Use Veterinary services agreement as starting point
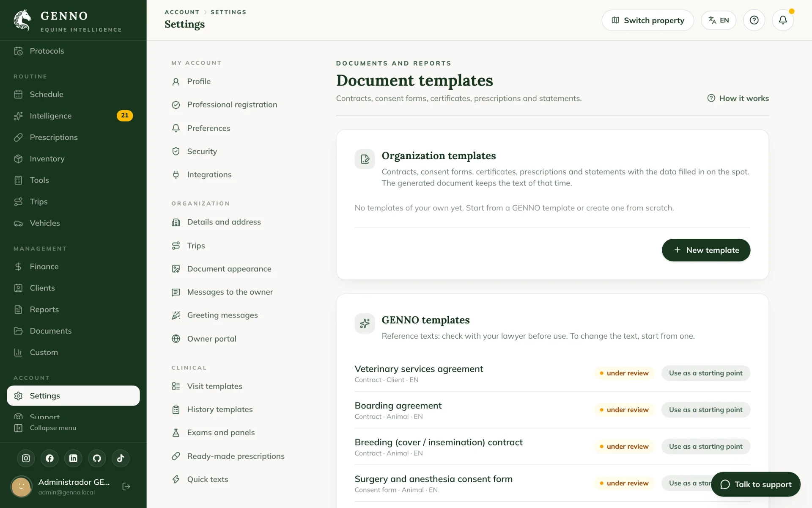Viewport: 812px width, 508px height. tap(705, 373)
